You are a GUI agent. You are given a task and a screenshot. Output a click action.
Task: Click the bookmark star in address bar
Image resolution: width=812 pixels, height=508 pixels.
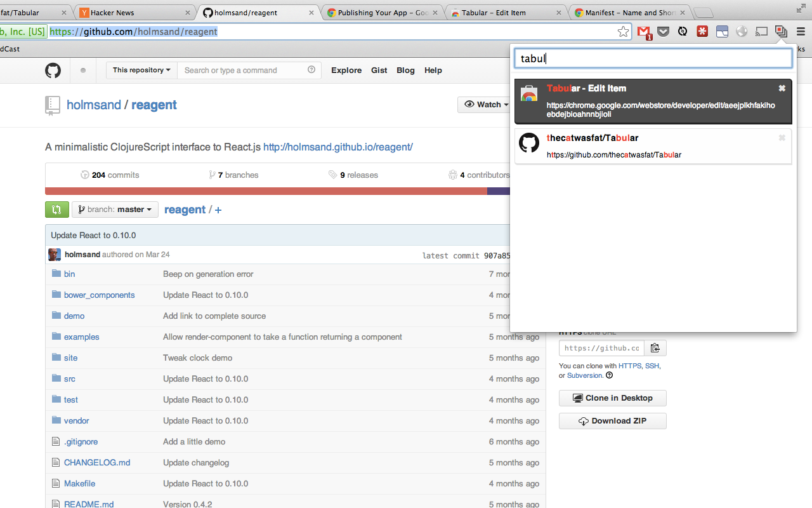(x=624, y=32)
